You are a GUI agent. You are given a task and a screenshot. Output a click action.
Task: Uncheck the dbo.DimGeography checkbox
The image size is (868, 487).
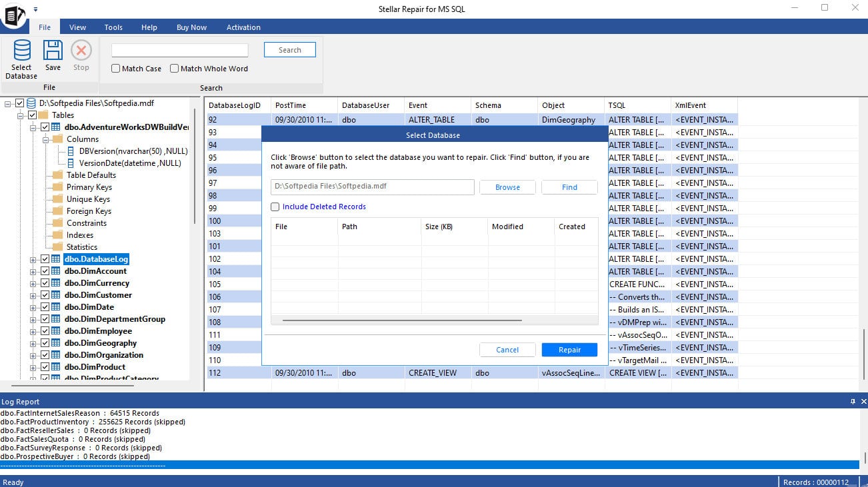(45, 343)
